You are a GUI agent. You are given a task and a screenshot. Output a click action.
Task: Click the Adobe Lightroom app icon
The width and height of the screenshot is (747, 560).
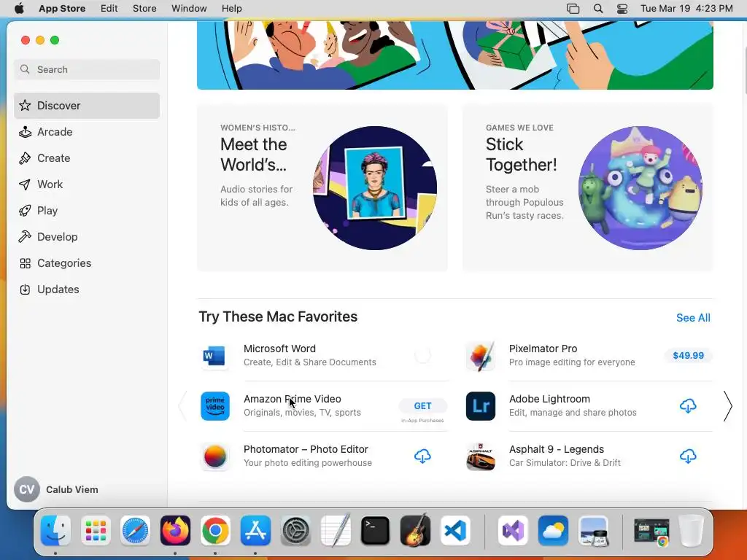pos(481,406)
